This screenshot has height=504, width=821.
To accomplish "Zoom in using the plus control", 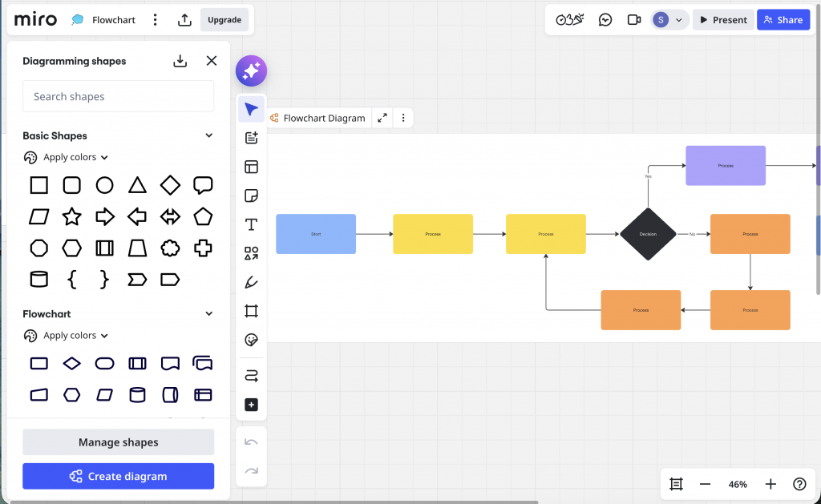I will [x=770, y=484].
